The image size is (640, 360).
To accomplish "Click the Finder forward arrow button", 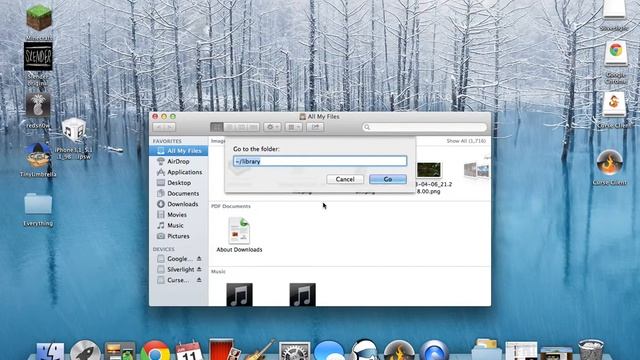I will coord(170,127).
